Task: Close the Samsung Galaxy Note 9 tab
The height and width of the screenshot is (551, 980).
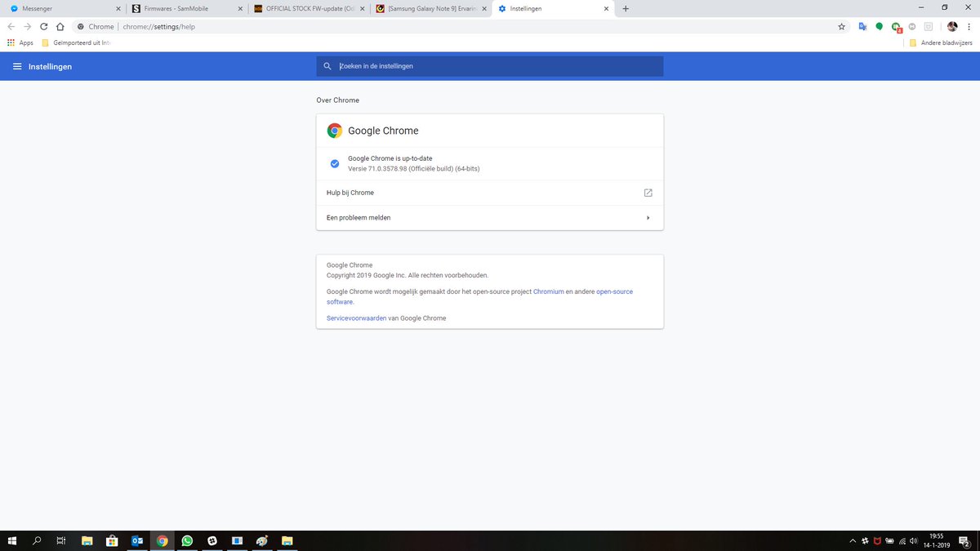Action: pyautogui.click(x=483, y=8)
